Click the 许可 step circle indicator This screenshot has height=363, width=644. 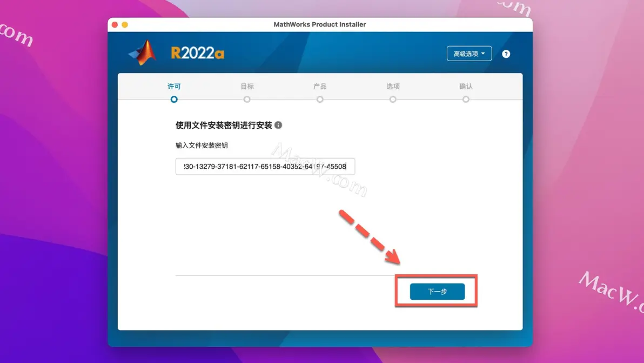[x=174, y=100]
